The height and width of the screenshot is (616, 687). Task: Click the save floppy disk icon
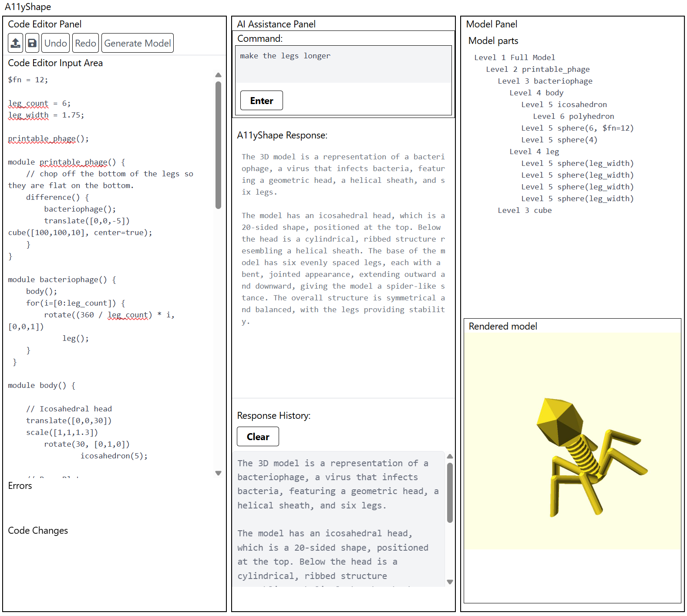(x=32, y=43)
